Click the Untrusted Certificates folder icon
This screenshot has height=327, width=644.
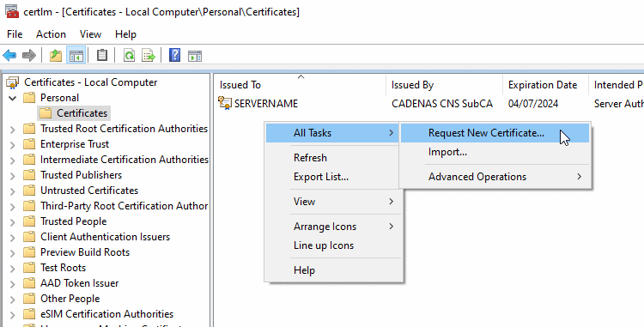point(29,191)
